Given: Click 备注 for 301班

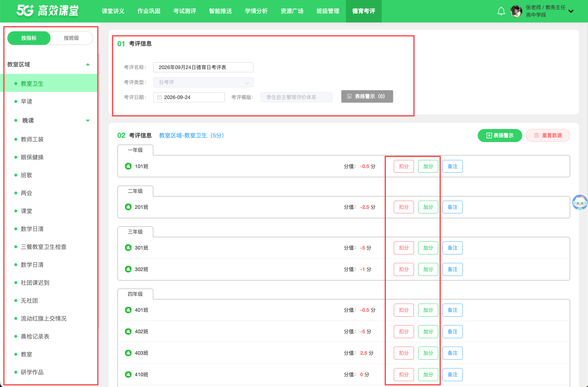Looking at the screenshot, I should (453, 248).
